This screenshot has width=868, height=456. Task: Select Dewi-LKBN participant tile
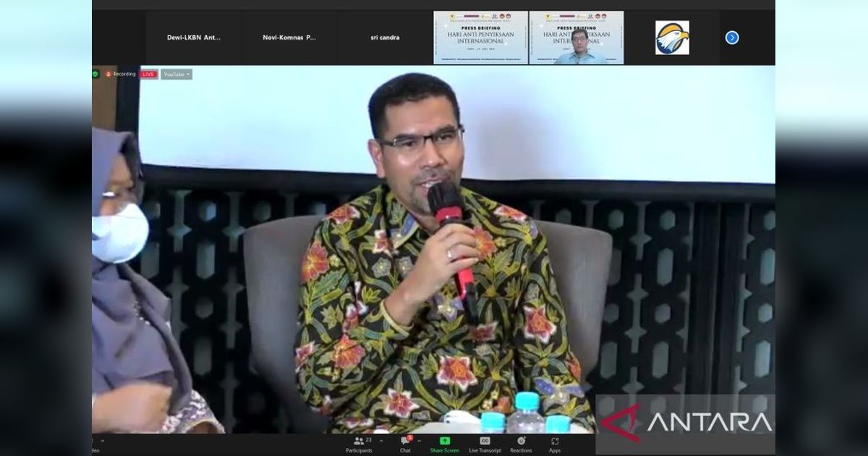pos(193,38)
